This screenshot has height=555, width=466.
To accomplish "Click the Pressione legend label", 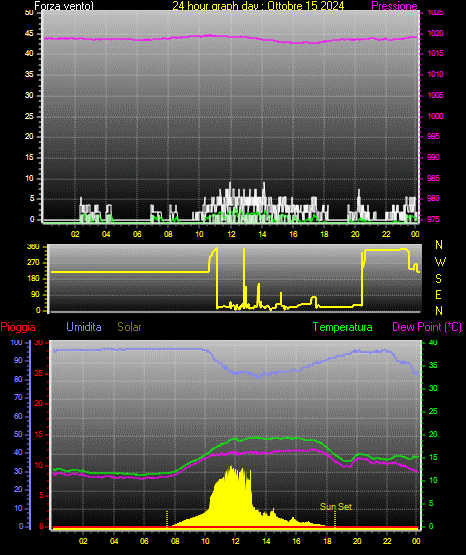I will click(394, 6).
